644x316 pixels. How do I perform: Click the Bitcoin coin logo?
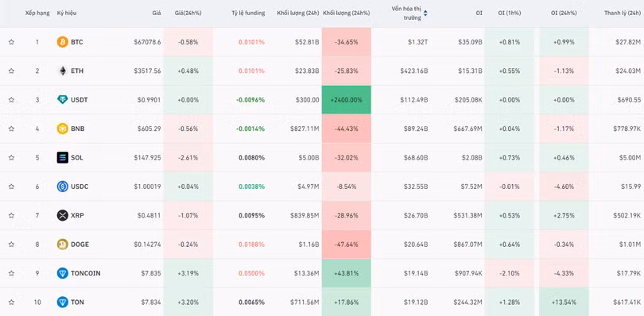63,42
